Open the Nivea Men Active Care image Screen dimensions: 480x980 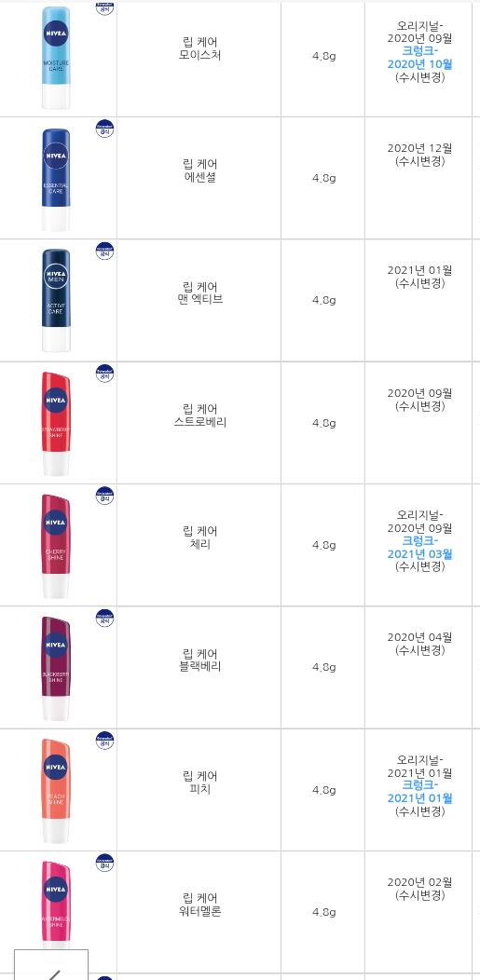[x=56, y=301]
